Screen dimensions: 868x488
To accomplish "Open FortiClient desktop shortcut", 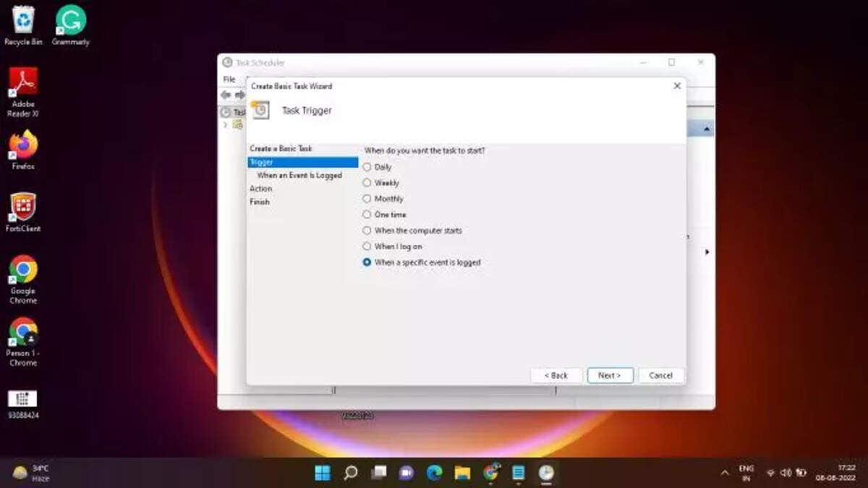I will [x=23, y=213].
